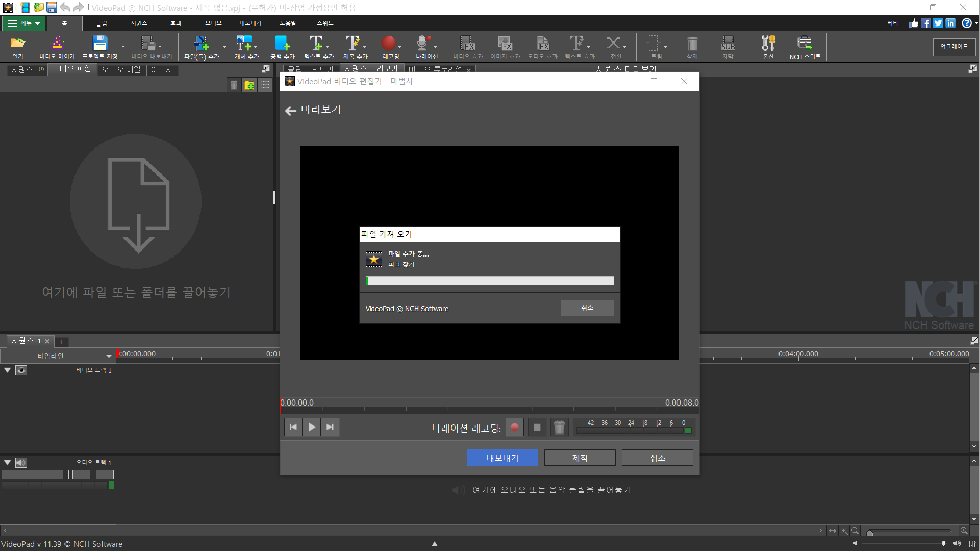980x551 pixels.
Task: Click the narration stop button
Action: click(x=537, y=428)
